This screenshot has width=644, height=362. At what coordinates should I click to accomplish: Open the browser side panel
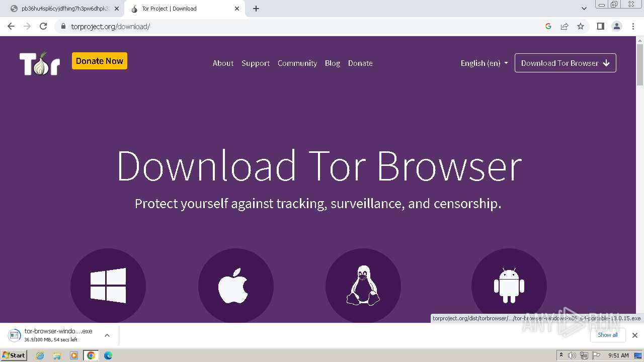tap(601, 26)
